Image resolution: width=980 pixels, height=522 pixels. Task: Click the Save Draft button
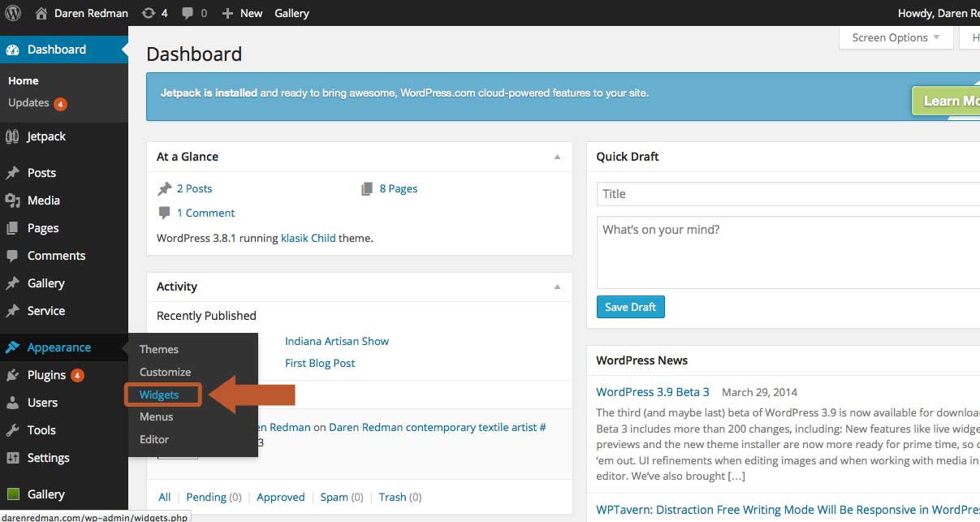[x=631, y=307]
